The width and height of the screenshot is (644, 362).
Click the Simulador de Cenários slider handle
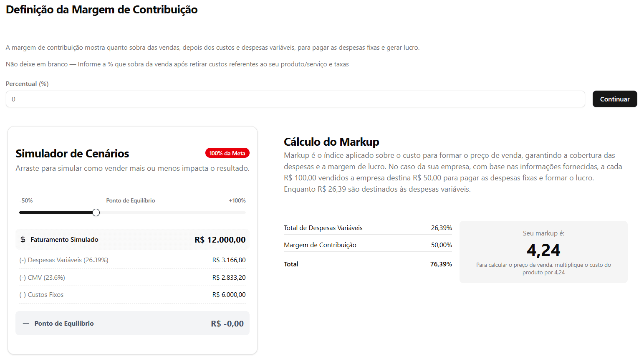tap(96, 212)
